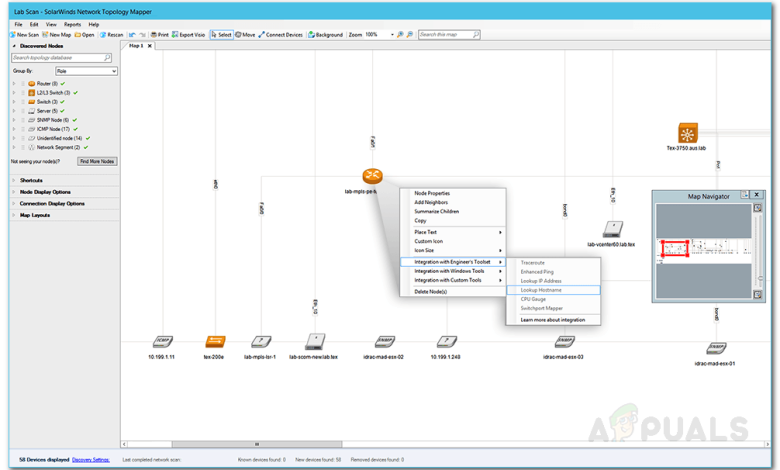Expand the Server group
Screen dimensions: 780x470
[x=14, y=111]
